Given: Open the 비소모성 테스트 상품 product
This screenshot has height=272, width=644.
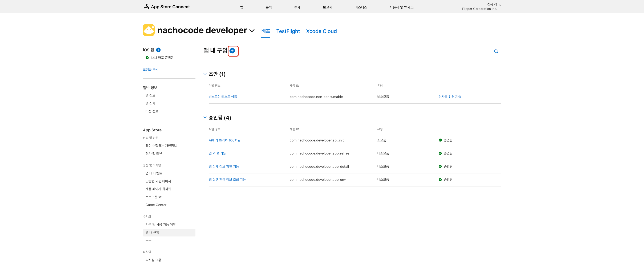Looking at the screenshot, I should (223, 97).
